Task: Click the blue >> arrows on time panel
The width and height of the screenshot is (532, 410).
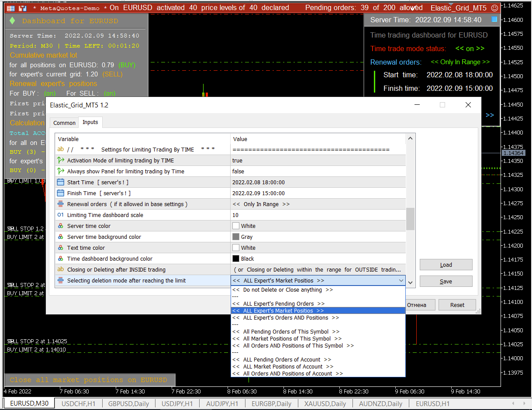Action: pyautogui.click(x=490, y=115)
